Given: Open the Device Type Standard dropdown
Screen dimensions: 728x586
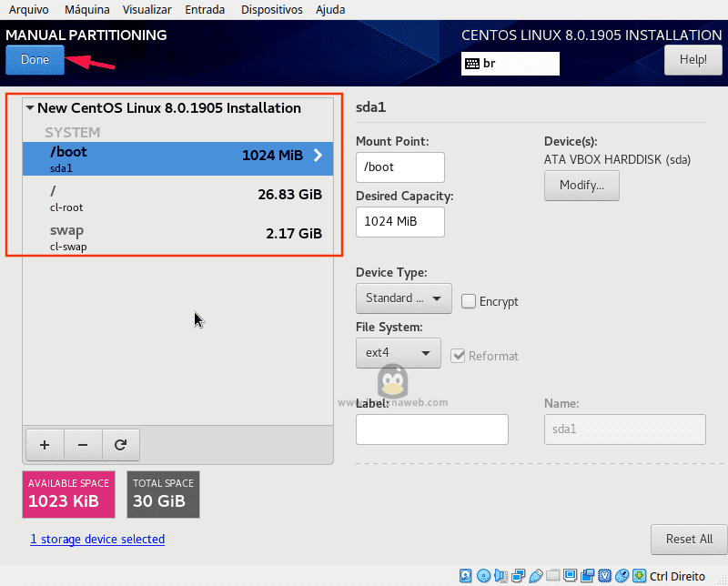Looking at the screenshot, I should click(x=403, y=298).
